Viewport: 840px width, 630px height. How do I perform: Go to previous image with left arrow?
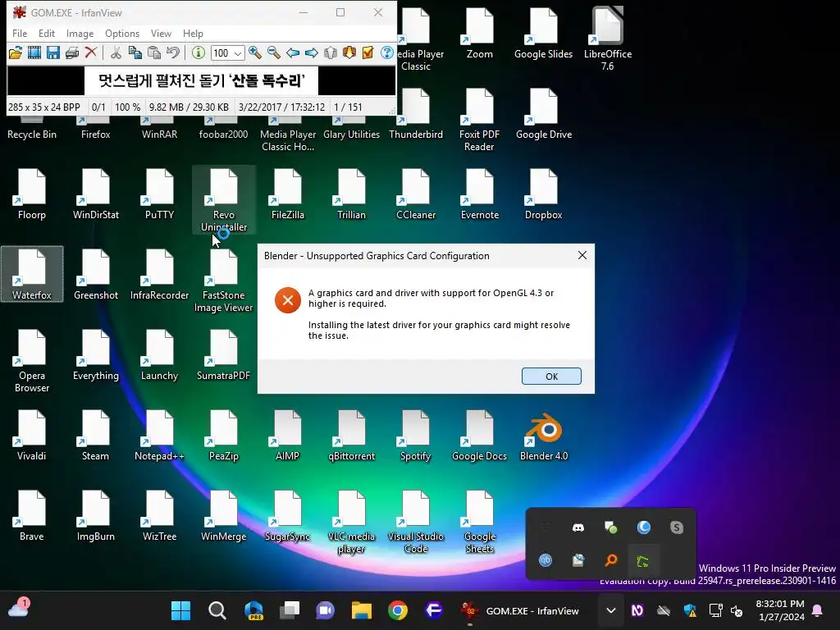(293, 52)
